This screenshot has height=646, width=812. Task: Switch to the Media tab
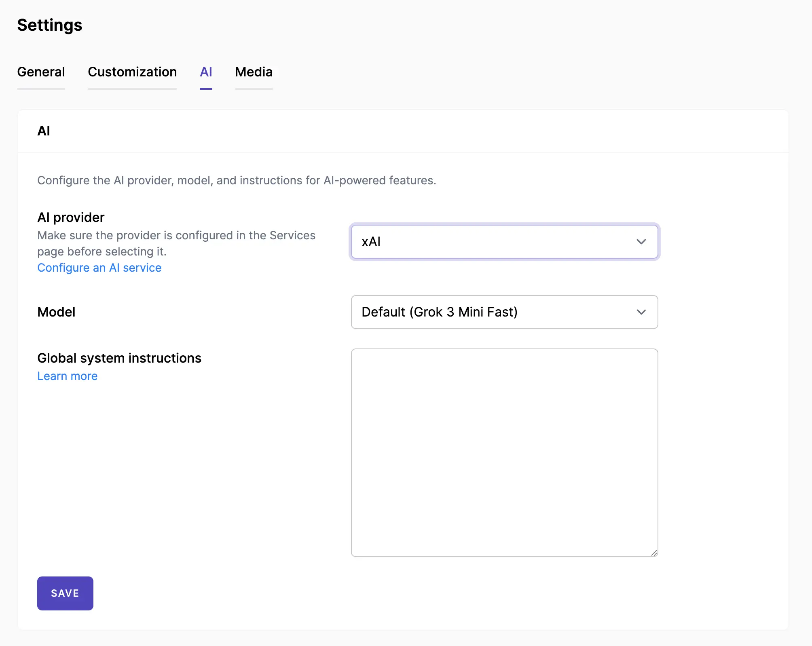tap(254, 72)
